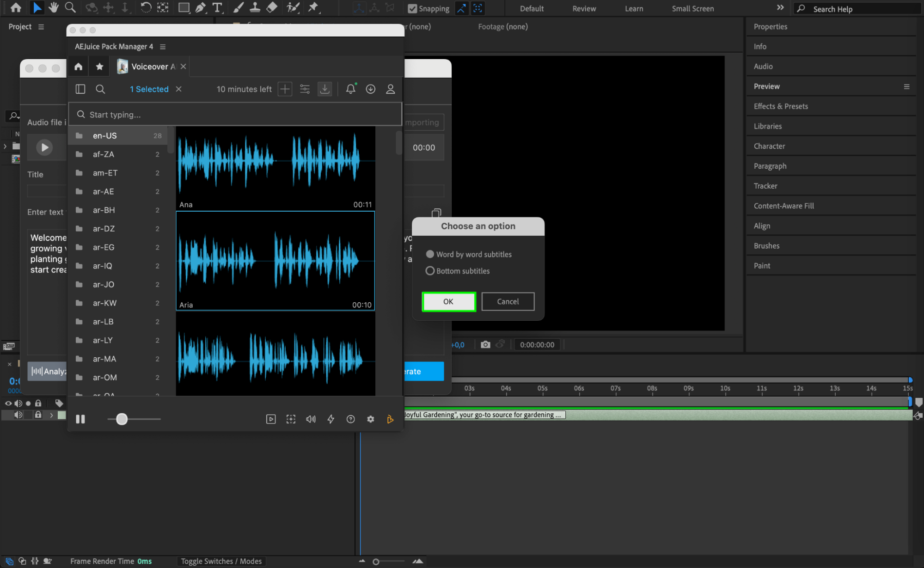The width and height of the screenshot is (924, 568).
Task: Open AEJuice notifications bell
Action: click(351, 89)
